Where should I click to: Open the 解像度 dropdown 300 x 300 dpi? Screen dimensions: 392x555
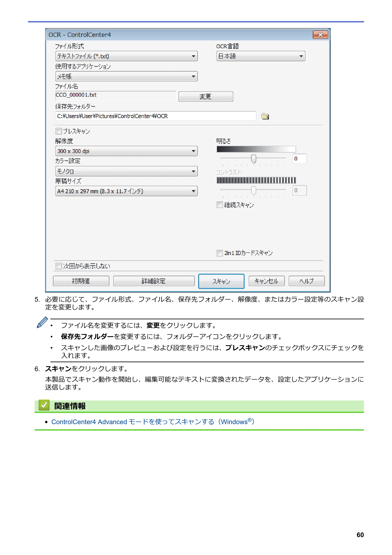[x=126, y=151]
